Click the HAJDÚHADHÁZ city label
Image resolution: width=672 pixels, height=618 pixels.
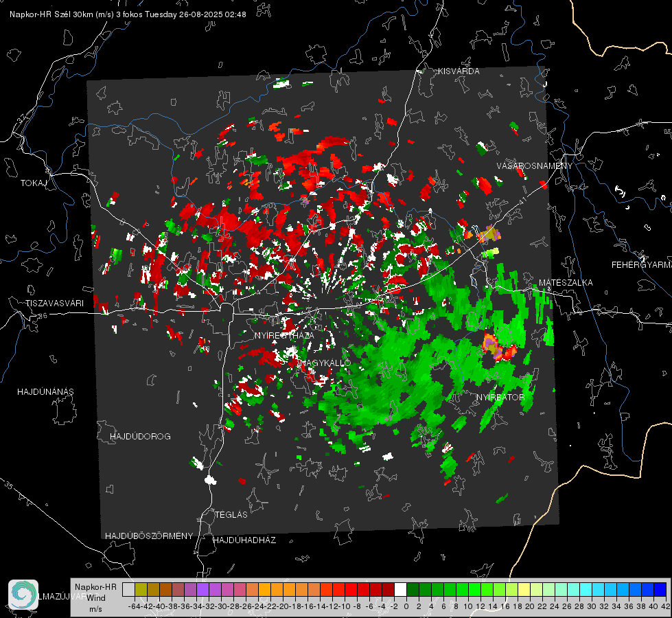pos(244,540)
